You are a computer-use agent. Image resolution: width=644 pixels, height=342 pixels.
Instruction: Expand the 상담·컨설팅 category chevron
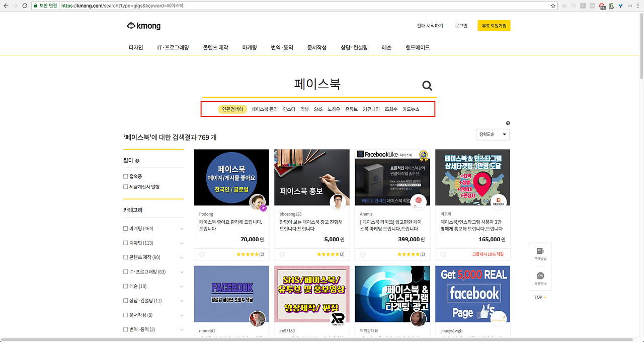pos(182,301)
